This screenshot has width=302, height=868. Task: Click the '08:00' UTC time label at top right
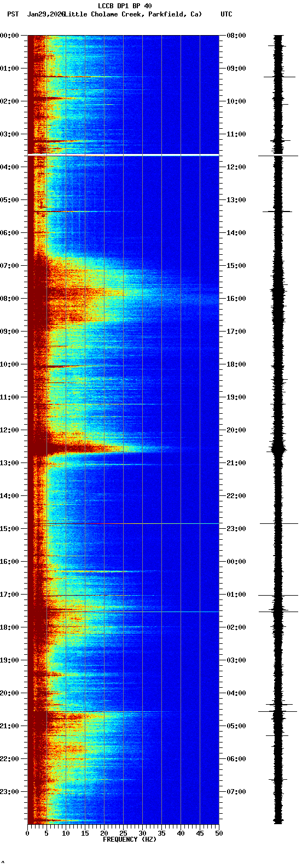(x=236, y=36)
